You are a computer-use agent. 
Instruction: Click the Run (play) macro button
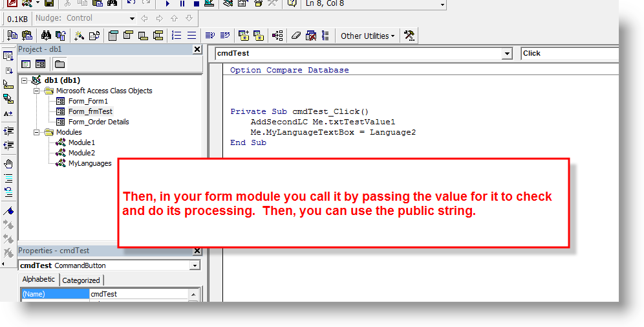click(167, 3)
